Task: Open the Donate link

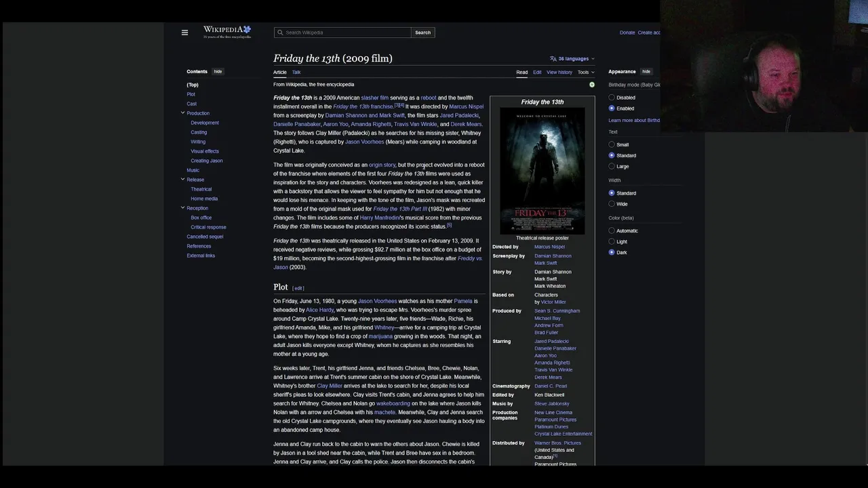Action: click(x=627, y=33)
